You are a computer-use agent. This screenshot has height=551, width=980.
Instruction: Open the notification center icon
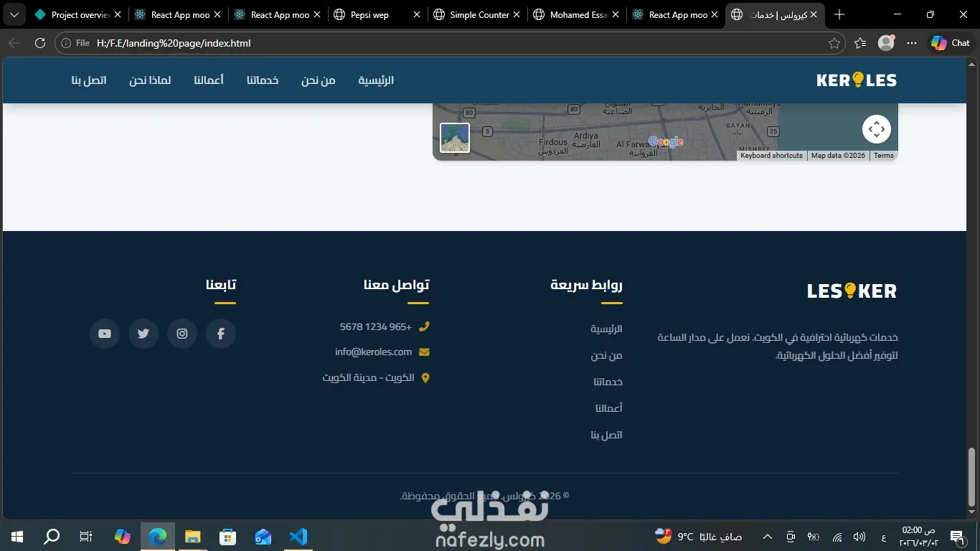[956, 537]
